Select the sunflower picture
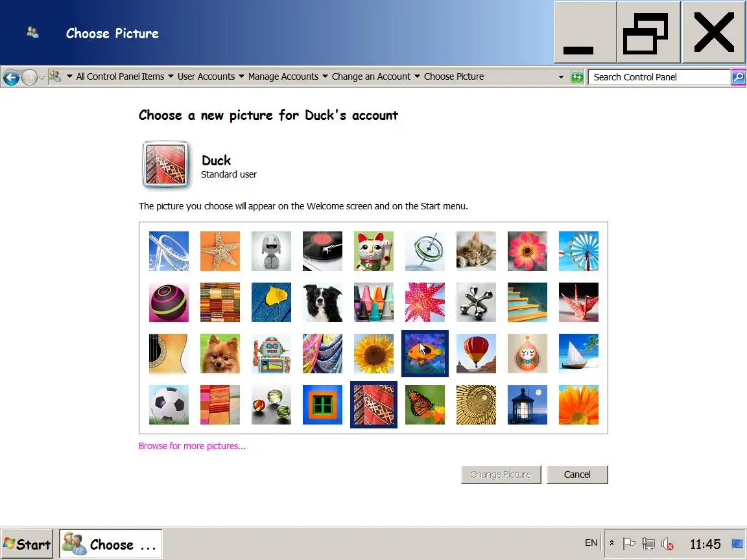The width and height of the screenshot is (747, 560). click(x=374, y=353)
